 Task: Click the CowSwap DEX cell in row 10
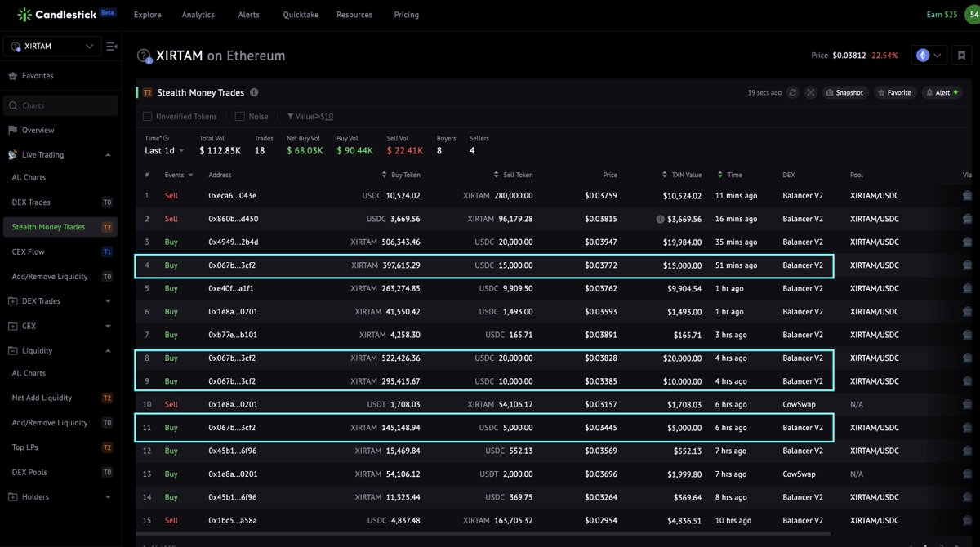click(799, 404)
